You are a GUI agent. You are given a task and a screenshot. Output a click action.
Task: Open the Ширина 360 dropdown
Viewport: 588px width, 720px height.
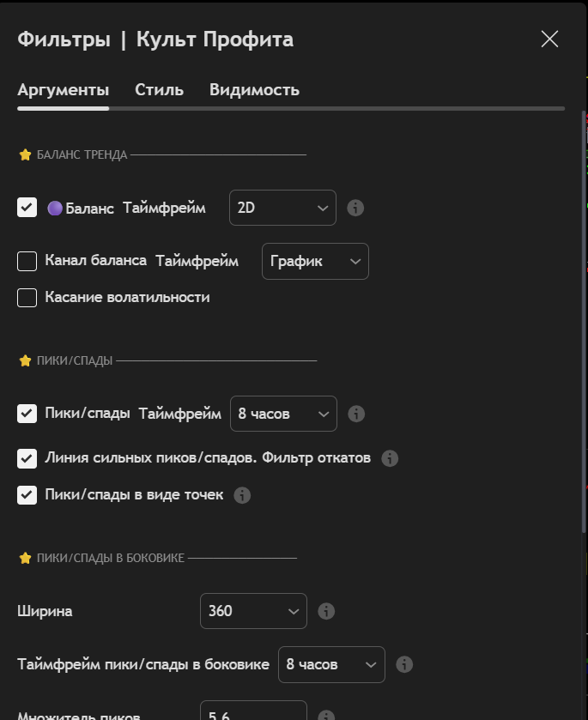pos(252,611)
